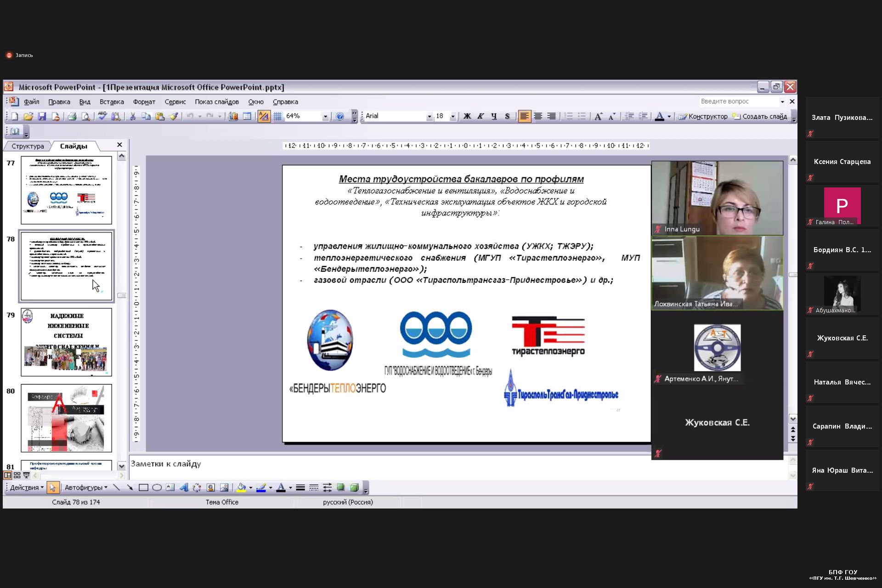Toggle Align Right text alignment
This screenshot has height=588, width=882.
pyautogui.click(x=551, y=116)
